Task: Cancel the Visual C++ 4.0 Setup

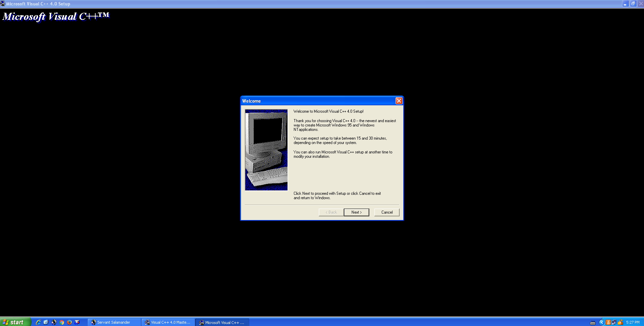Action: pyautogui.click(x=387, y=212)
